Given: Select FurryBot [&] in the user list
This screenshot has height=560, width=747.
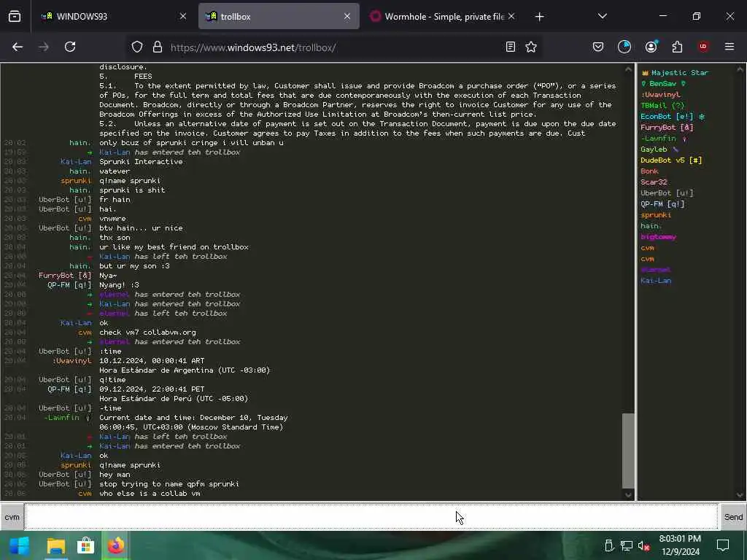Looking at the screenshot, I should coord(667,127).
